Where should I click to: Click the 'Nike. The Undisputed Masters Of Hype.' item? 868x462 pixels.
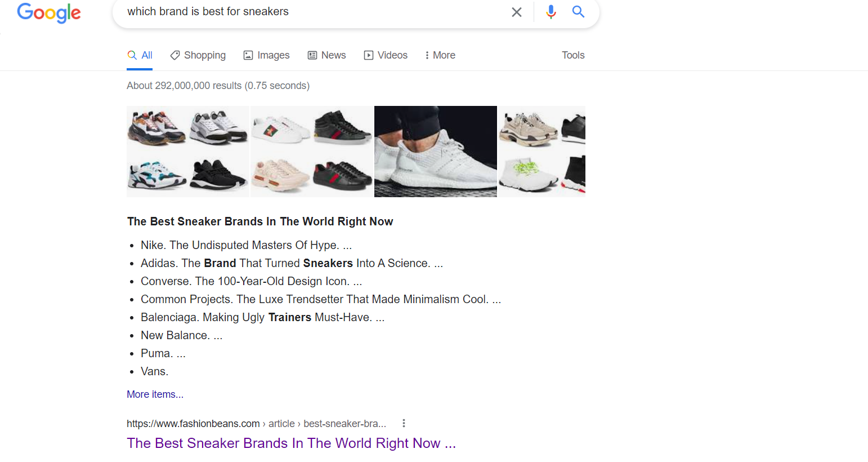point(246,245)
